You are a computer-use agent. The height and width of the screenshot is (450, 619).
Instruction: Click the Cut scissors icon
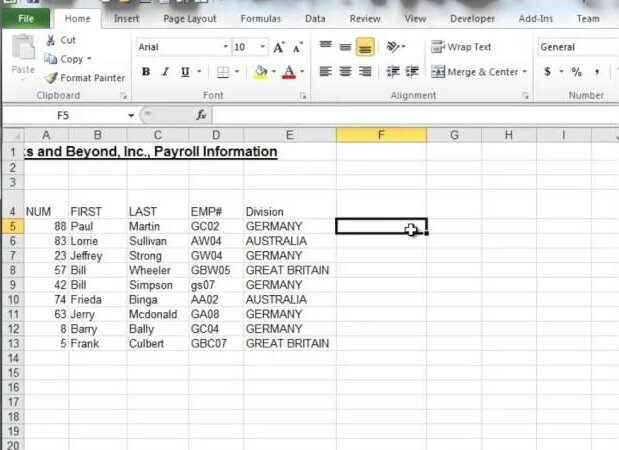point(51,40)
